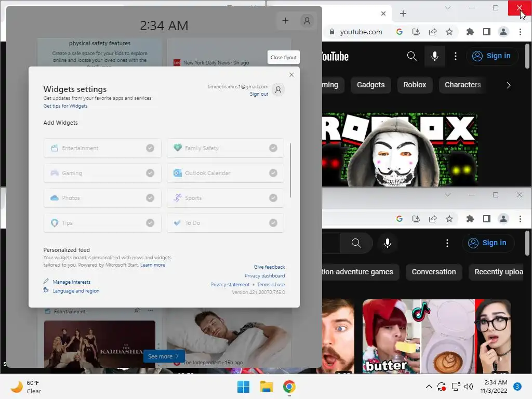Click install app icon in upper Chrome toolbar
Viewport: 532px width, 399px height.
(416, 32)
